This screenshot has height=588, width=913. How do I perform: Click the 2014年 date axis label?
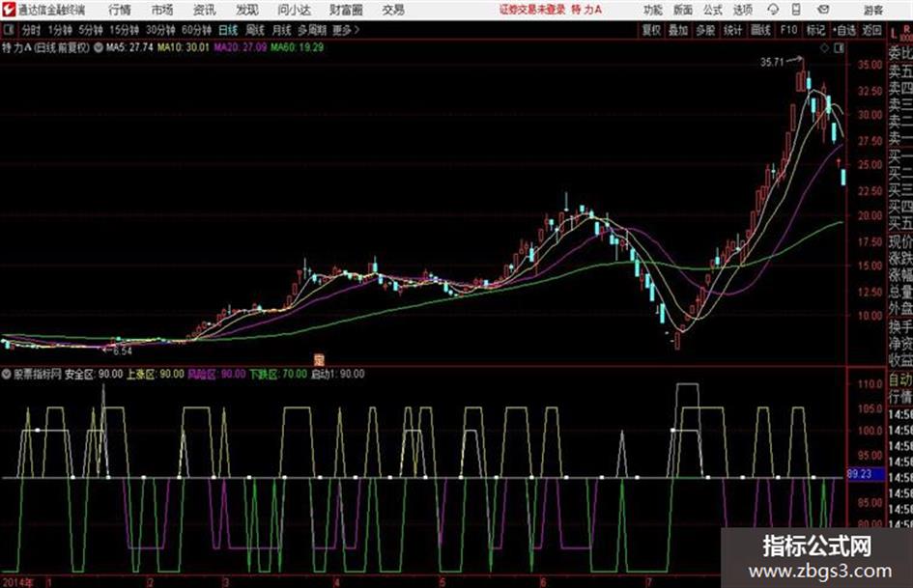point(18,582)
